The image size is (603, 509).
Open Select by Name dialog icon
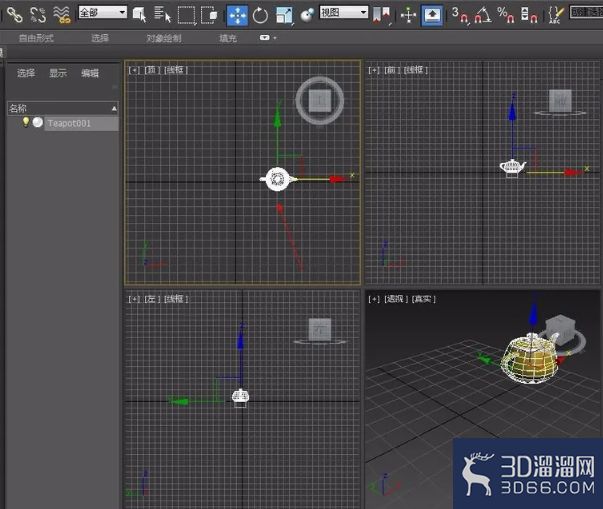162,15
